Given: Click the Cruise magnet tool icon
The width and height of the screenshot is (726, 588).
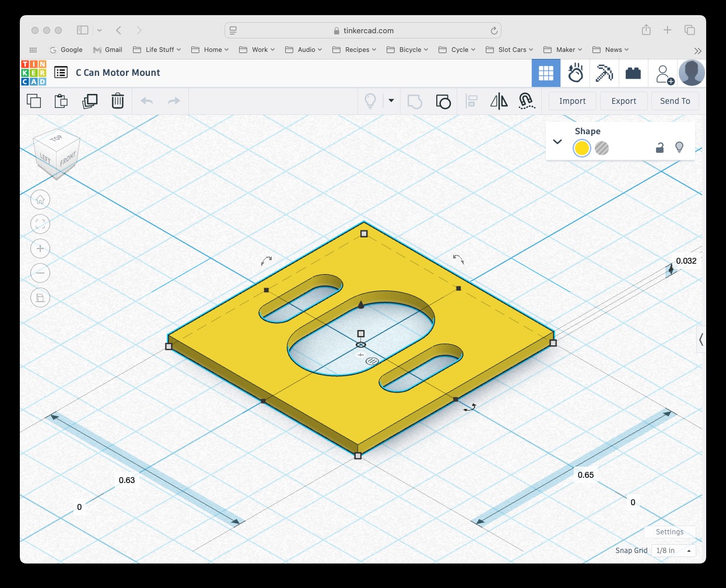Looking at the screenshot, I should pos(527,101).
